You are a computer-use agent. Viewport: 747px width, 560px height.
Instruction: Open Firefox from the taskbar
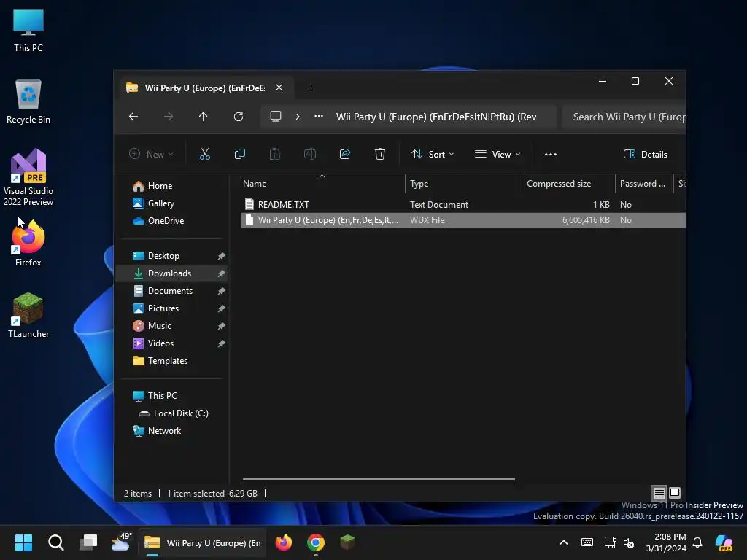284,542
